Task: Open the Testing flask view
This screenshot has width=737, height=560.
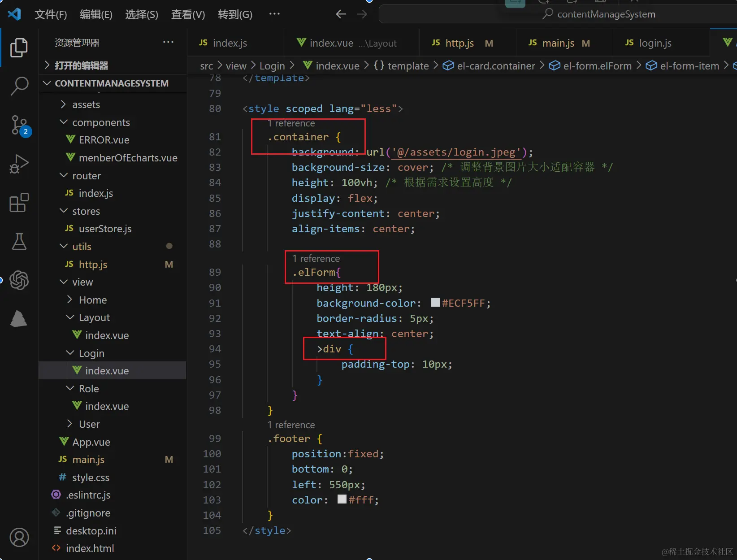Action: tap(19, 241)
